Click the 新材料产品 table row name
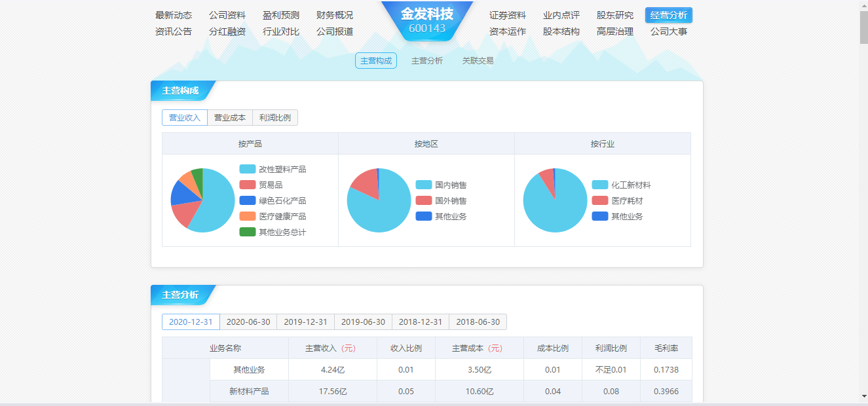Image resolution: width=868 pixels, height=406 pixels. (x=249, y=392)
